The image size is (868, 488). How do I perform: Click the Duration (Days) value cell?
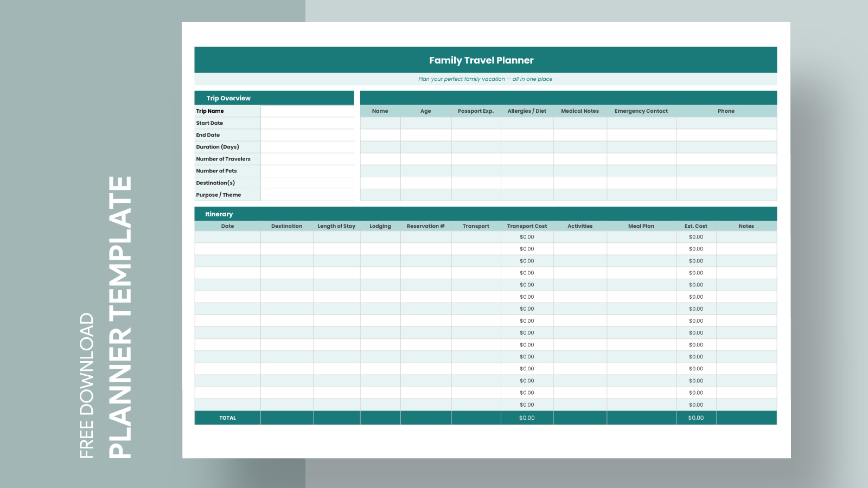[x=307, y=147]
